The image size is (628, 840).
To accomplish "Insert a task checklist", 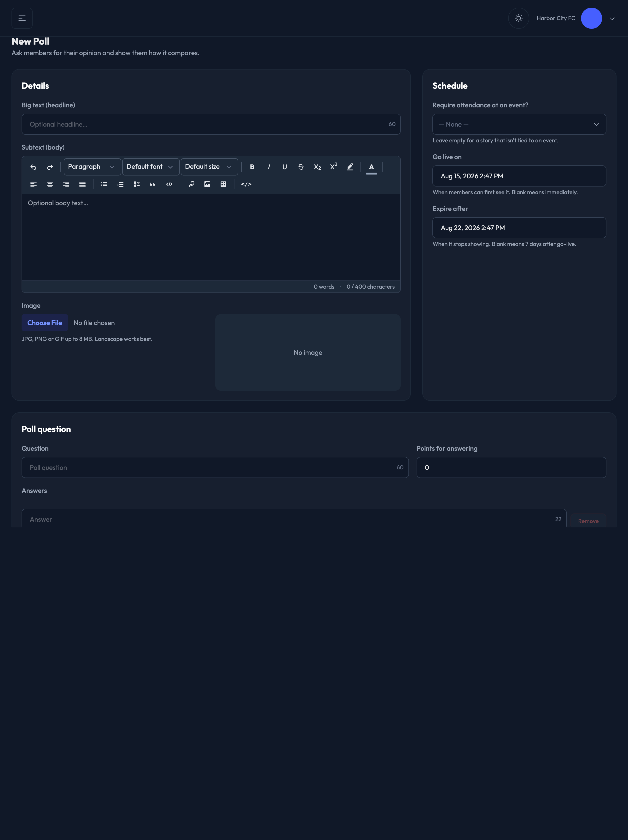I will pyautogui.click(x=137, y=185).
